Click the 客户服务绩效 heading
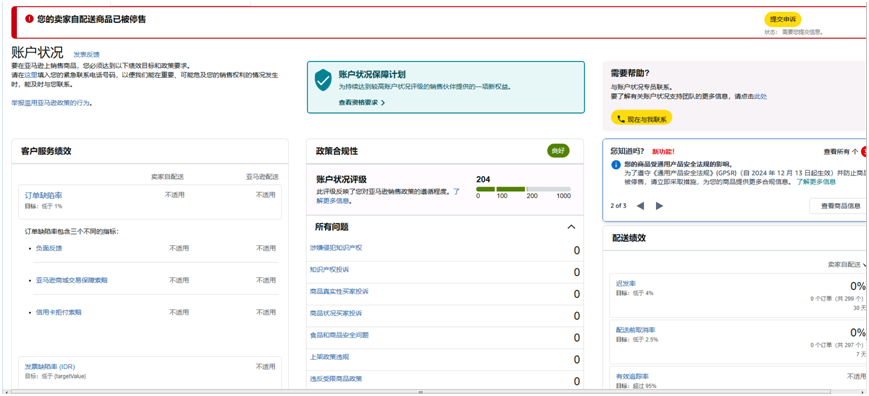Screen dimensions: 869x396 46,151
